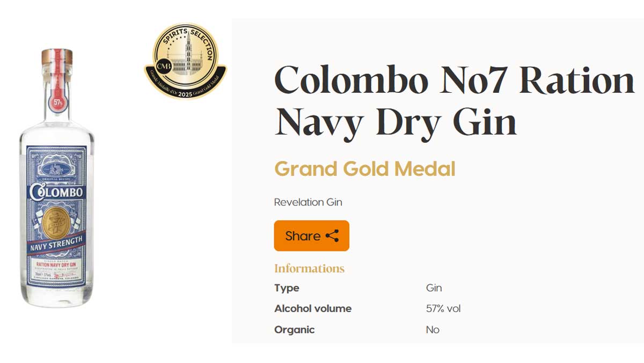The height and width of the screenshot is (363, 644).
Task: Click the Colombo logo on the bottle label
Action: pos(56,192)
